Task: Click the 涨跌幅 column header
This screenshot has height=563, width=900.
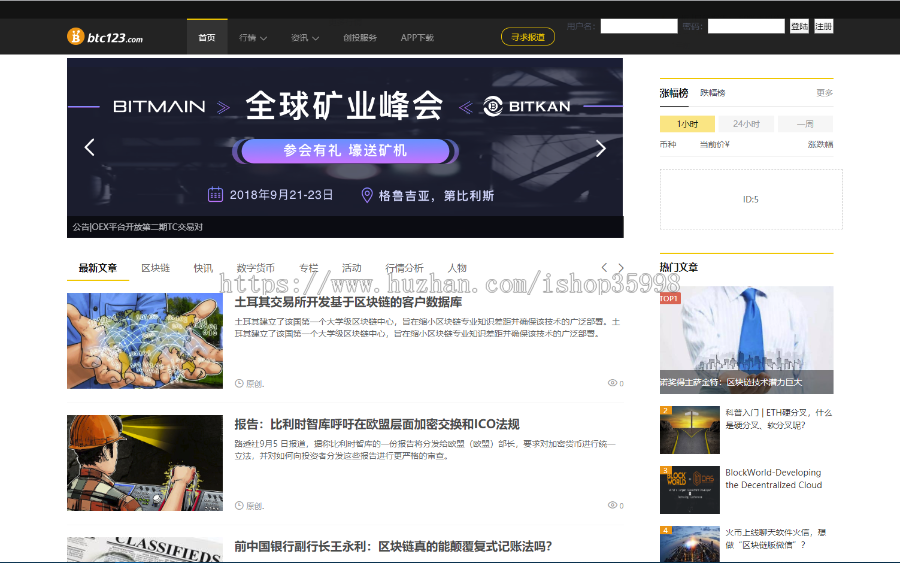Action: coord(820,145)
